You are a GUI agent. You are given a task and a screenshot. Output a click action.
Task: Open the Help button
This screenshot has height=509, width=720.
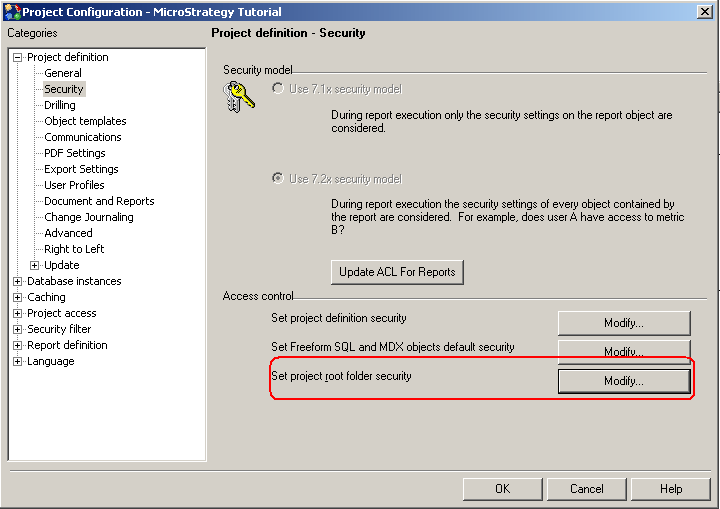coord(671,489)
